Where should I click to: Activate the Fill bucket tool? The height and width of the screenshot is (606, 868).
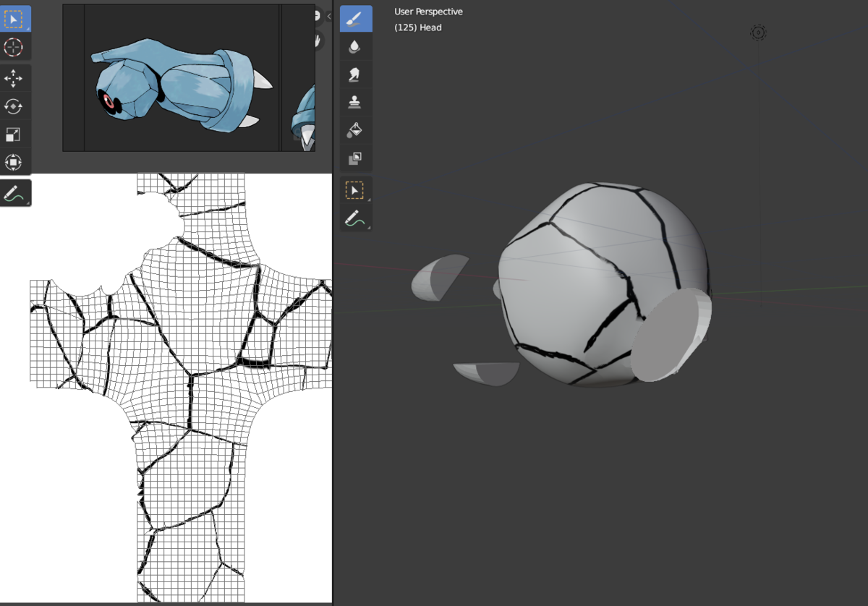tap(356, 130)
